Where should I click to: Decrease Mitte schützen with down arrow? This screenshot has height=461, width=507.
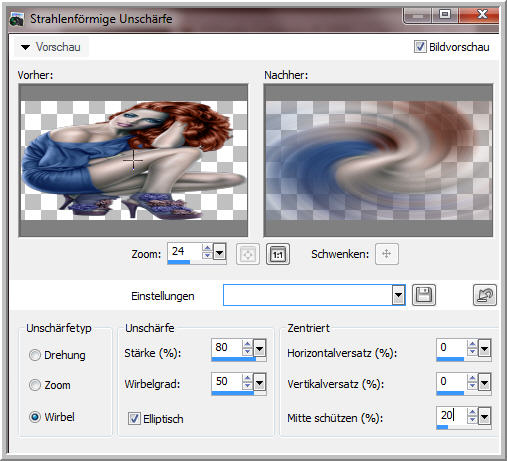[472, 420]
